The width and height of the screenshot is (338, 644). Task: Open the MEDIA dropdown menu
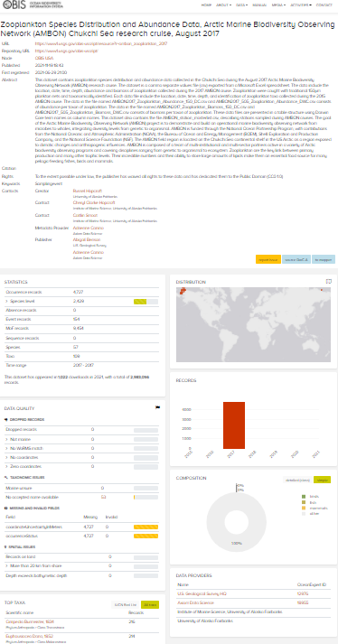tap(278, 5)
